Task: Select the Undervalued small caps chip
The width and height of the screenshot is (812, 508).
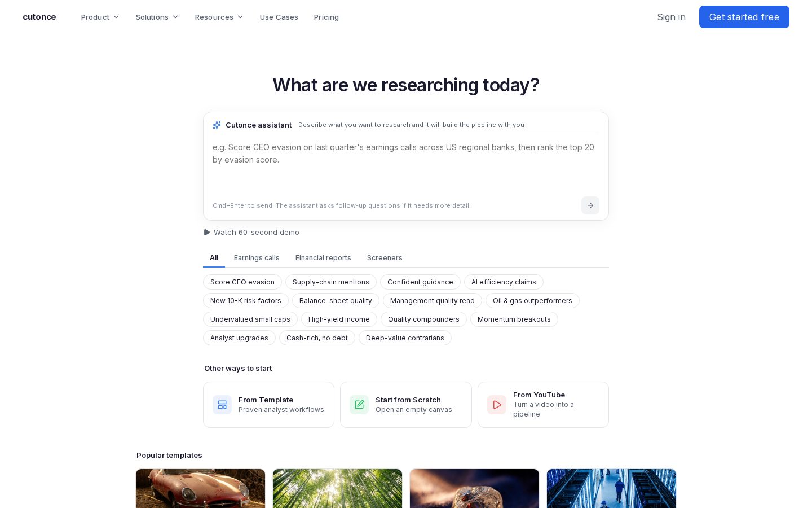Action: pos(250,319)
